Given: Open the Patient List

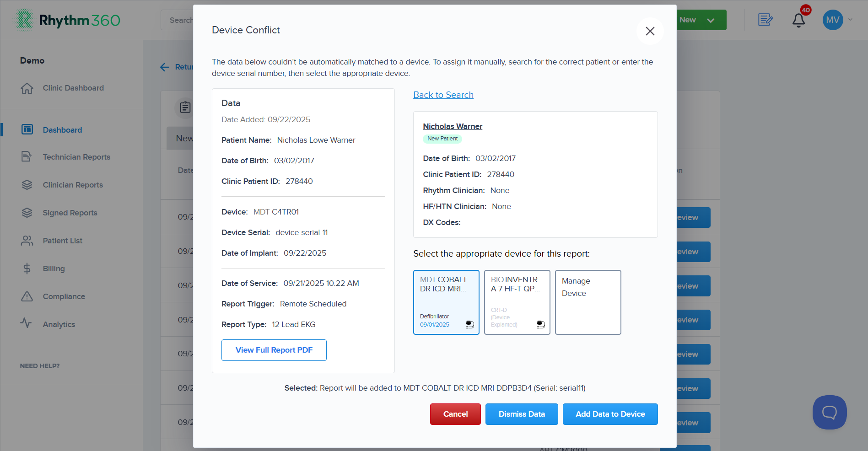Looking at the screenshot, I should click(x=63, y=241).
